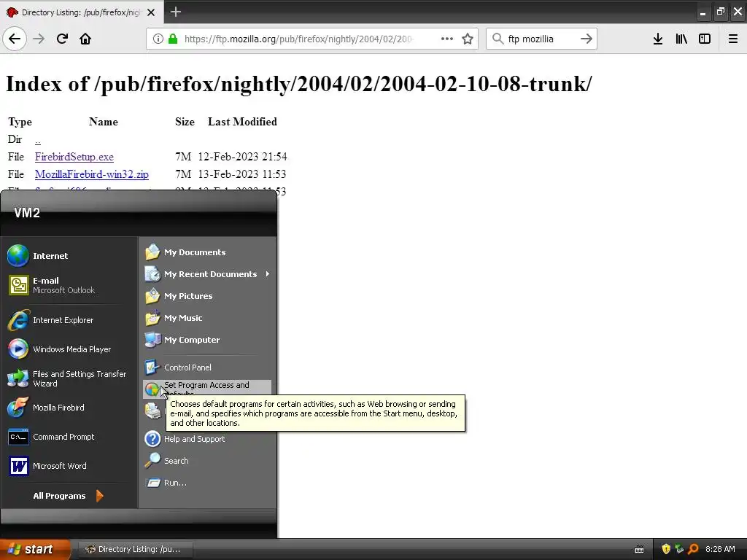Open Control Panel
747x560 pixels.
(x=207, y=367)
